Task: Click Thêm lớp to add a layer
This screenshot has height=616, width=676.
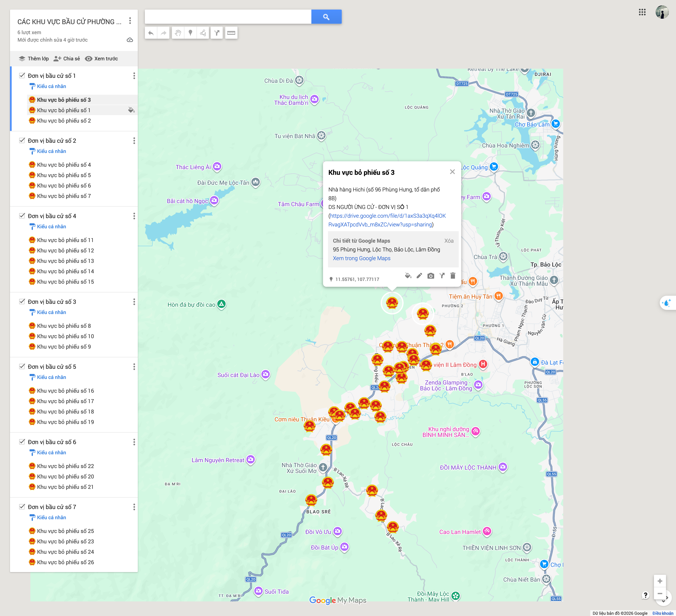Action: click(34, 58)
